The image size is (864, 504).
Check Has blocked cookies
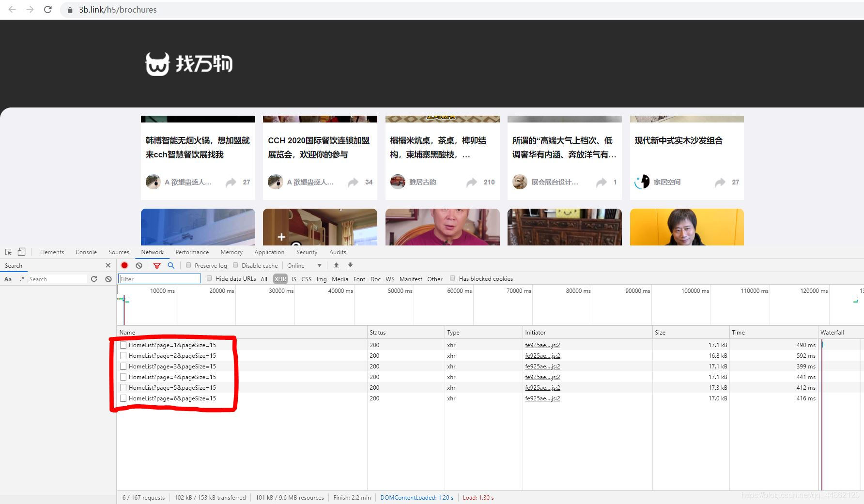click(452, 278)
